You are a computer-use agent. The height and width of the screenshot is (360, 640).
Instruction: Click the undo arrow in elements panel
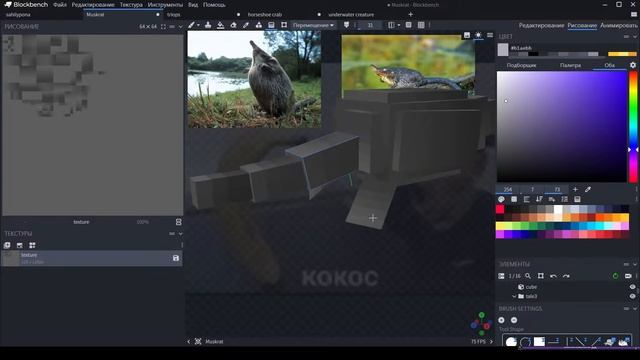click(x=553, y=276)
